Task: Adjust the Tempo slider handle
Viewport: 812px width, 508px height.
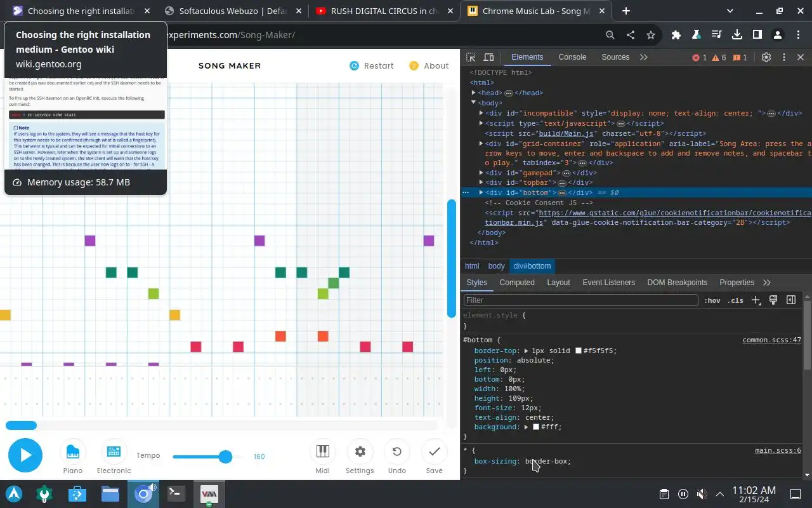Action: [225, 457]
